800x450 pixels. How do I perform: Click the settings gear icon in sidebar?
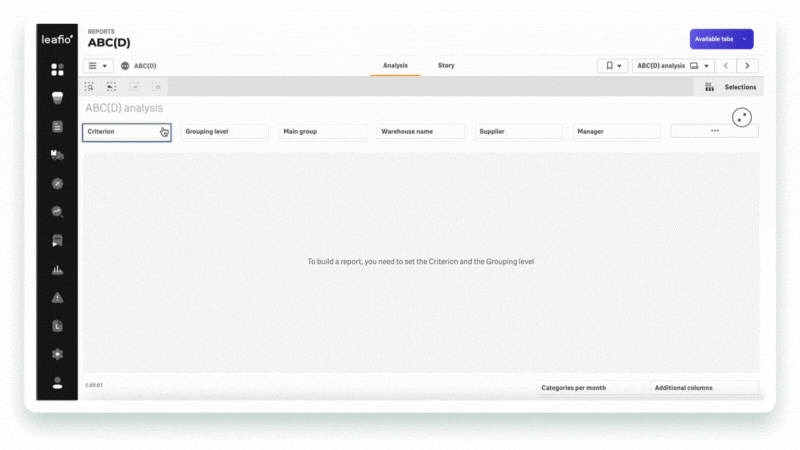click(x=57, y=354)
